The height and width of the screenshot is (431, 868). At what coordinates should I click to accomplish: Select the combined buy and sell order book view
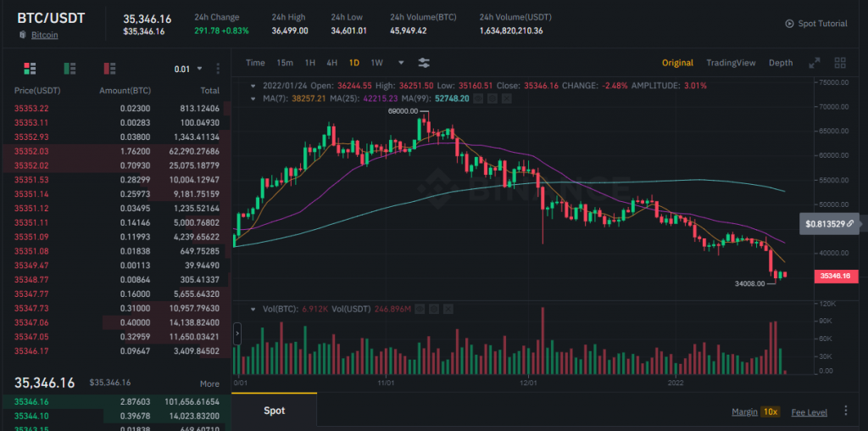tap(30, 69)
